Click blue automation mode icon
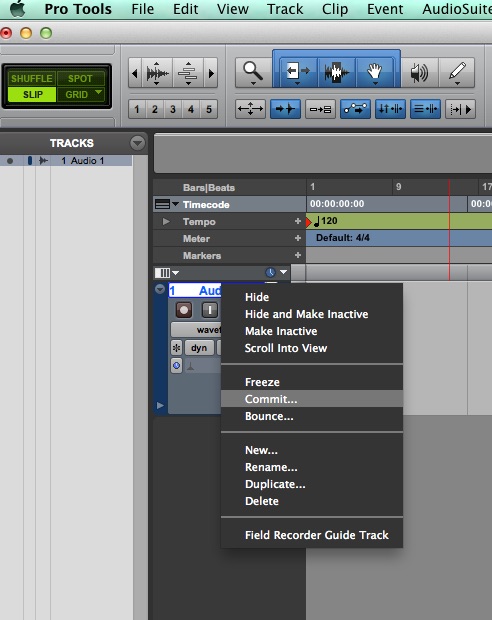 click(x=176, y=365)
